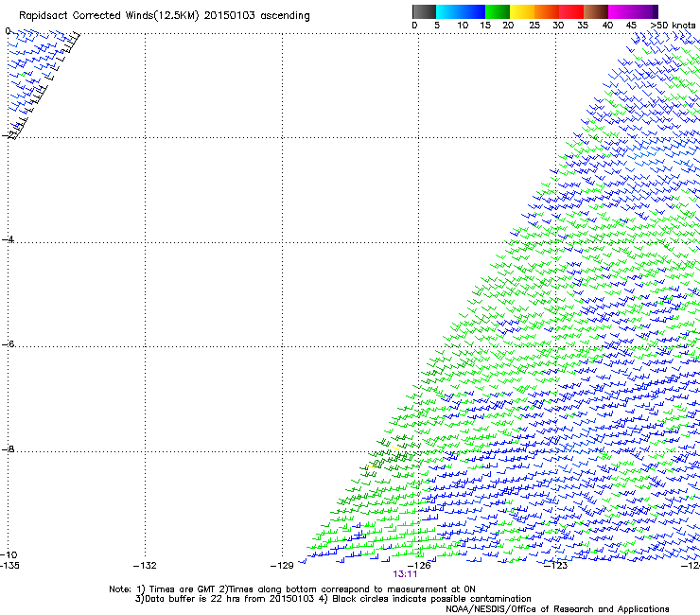This screenshot has height=615, width=700.
Task: Click the note line starting "Note: 1) Times are GMT"
Action: pyautogui.click(x=292, y=589)
